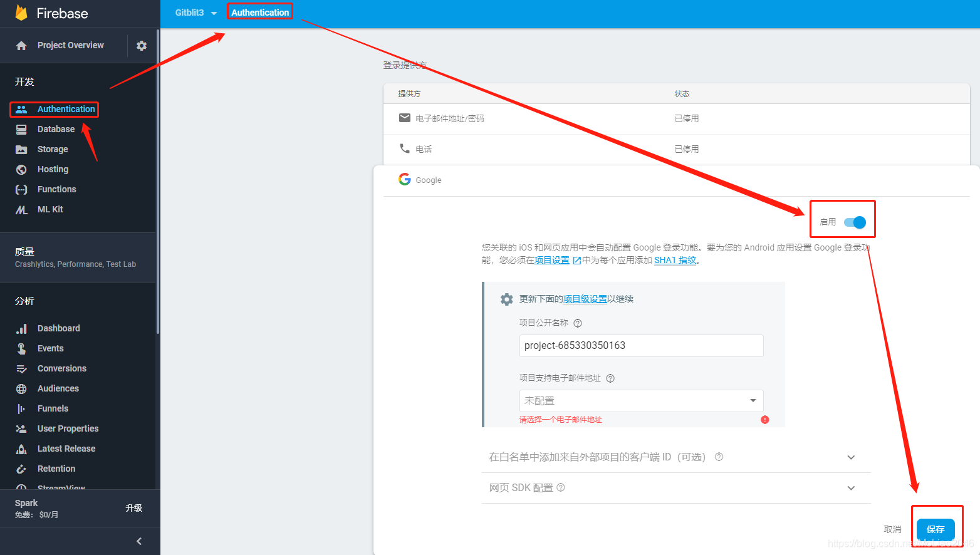Select Storage in the sidebar
980x555 pixels.
53,149
